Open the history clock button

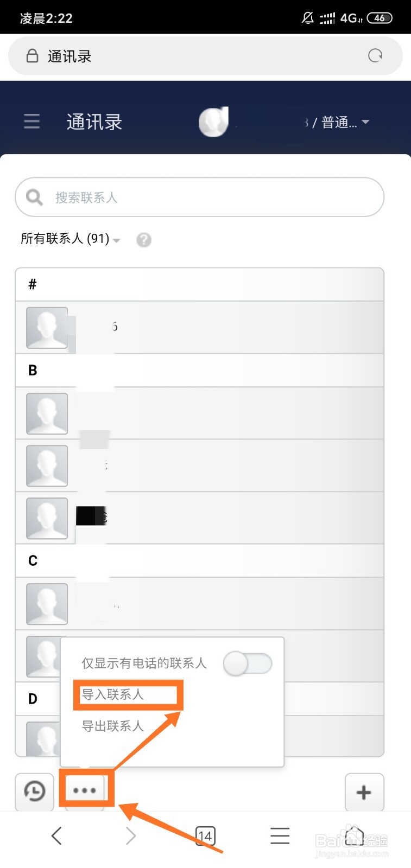[x=35, y=792]
